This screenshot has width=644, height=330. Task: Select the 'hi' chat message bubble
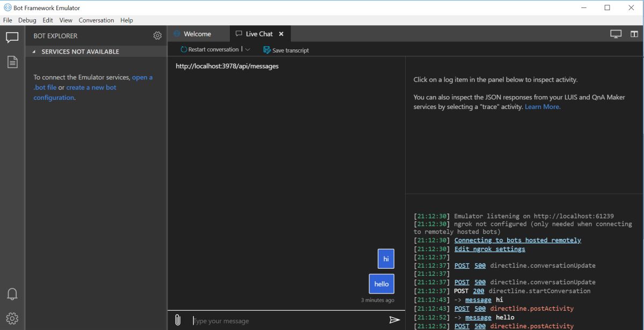[x=386, y=259]
